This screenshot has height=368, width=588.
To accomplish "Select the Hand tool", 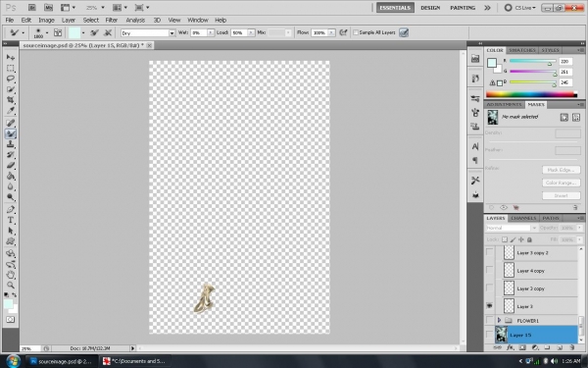I will pyautogui.click(x=11, y=275).
